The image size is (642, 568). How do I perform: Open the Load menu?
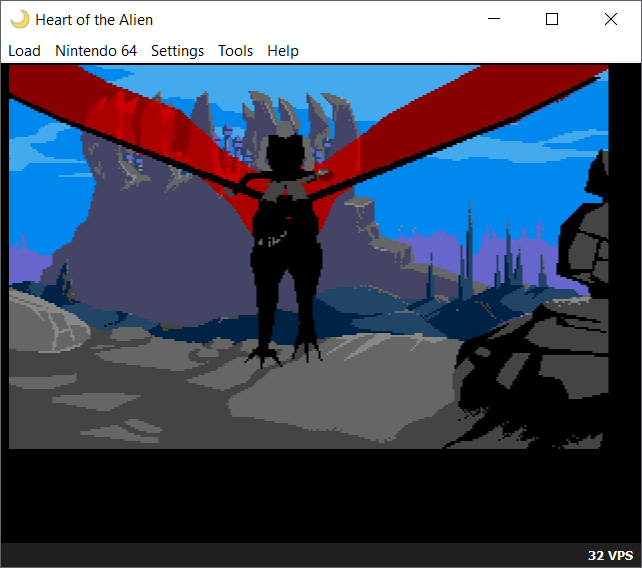point(24,51)
